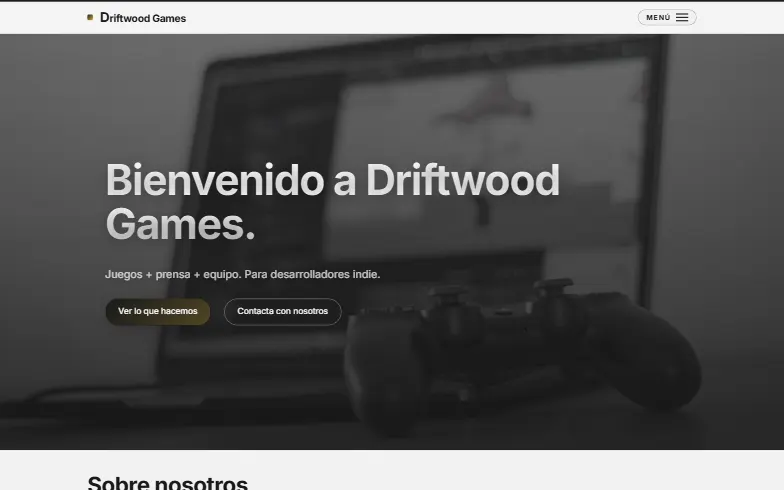Click the Juegos + prensa + equipo tagline
This screenshot has width=784, height=490.
tap(242, 274)
